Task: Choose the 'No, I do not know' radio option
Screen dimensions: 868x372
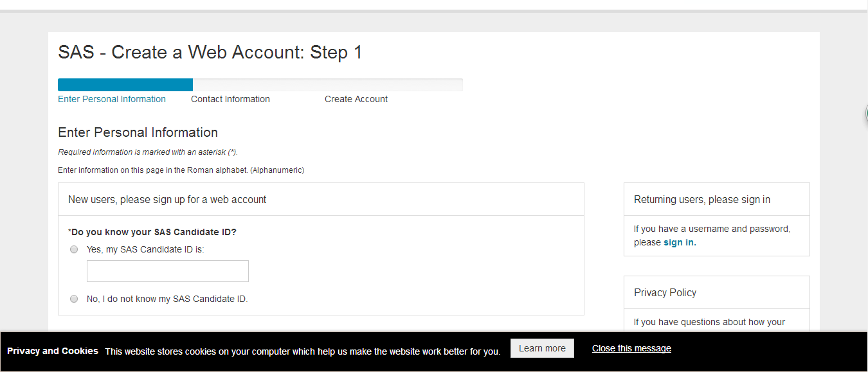Action: point(74,299)
